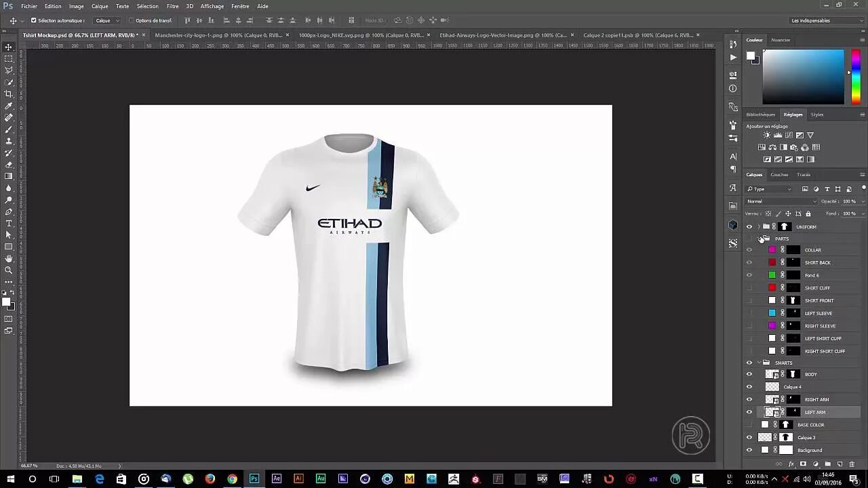This screenshot has width=868, height=488.
Task: Click the create new layer icon
Action: pos(840,464)
